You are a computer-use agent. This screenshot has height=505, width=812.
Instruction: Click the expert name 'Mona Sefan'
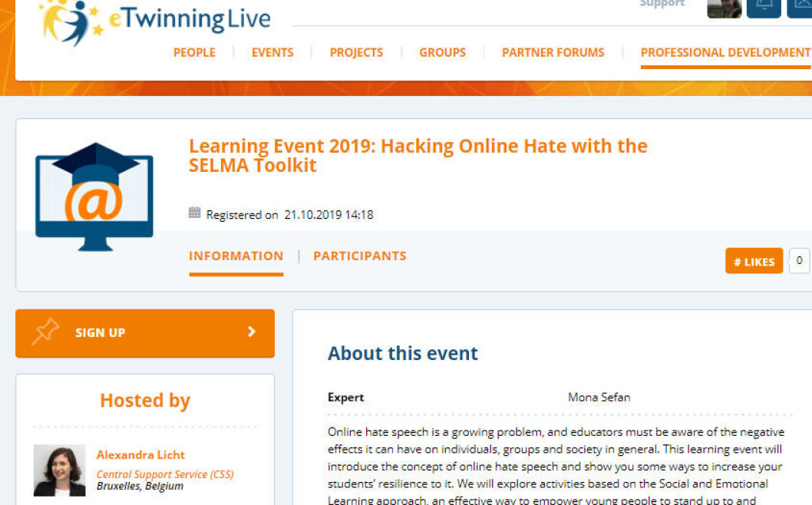point(599,398)
